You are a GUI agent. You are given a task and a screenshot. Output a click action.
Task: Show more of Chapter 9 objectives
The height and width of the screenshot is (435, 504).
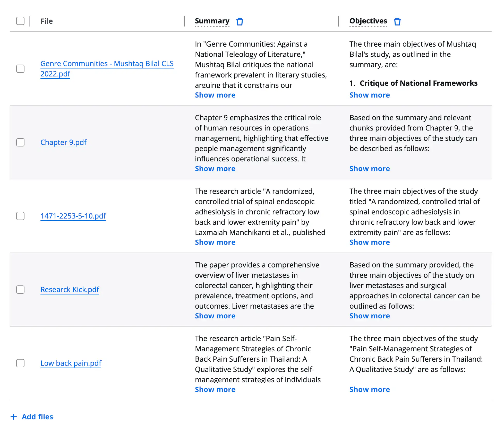coord(369,169)
